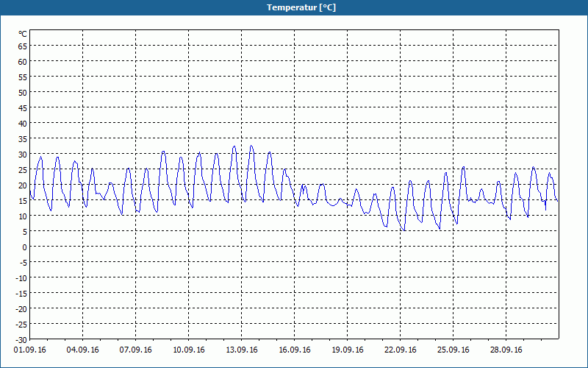588x368 pixels.
Task: Select the 28.09.16 date label
Action: pyautogui.click(x=506, y=350)
